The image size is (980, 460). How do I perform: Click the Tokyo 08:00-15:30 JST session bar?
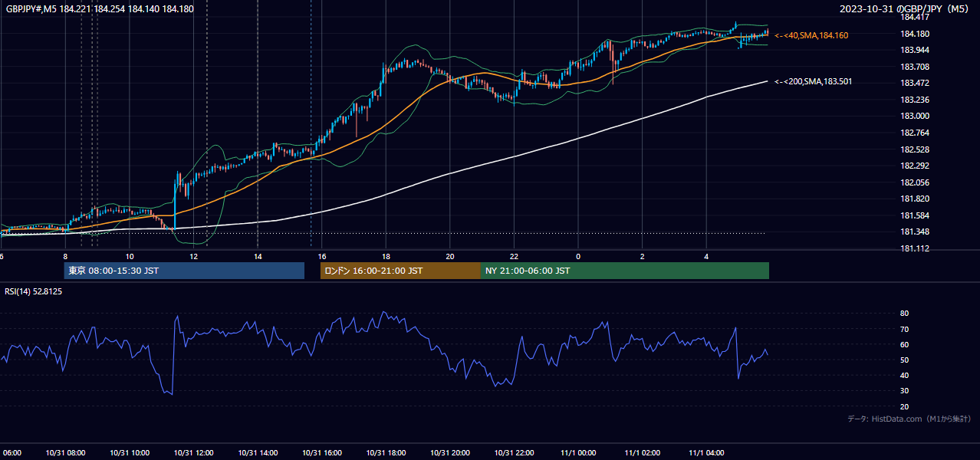[184, 271]
